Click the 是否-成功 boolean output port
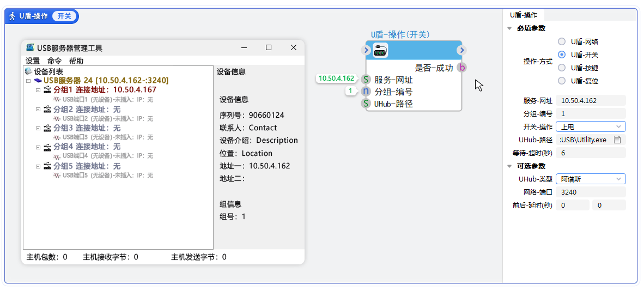Image resolution: width=644 pixels, height=290 pixels. (x=461, y=68)
